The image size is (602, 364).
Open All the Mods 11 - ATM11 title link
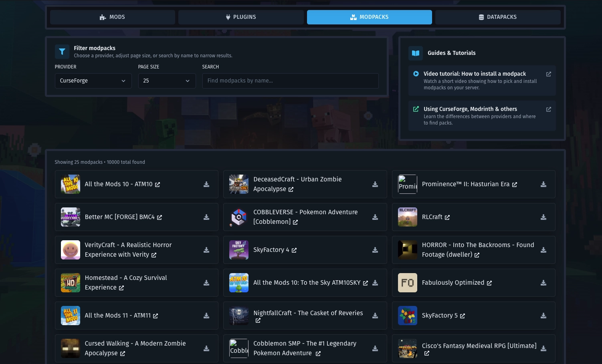point(118,316)
